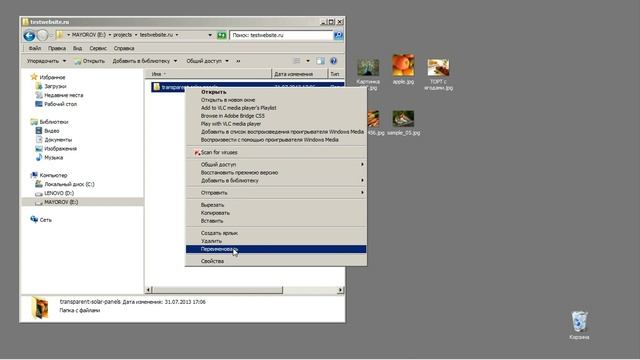Click projects in the address breadcrumb
Screen dimensions: 640x360
(x=122, y=35)
